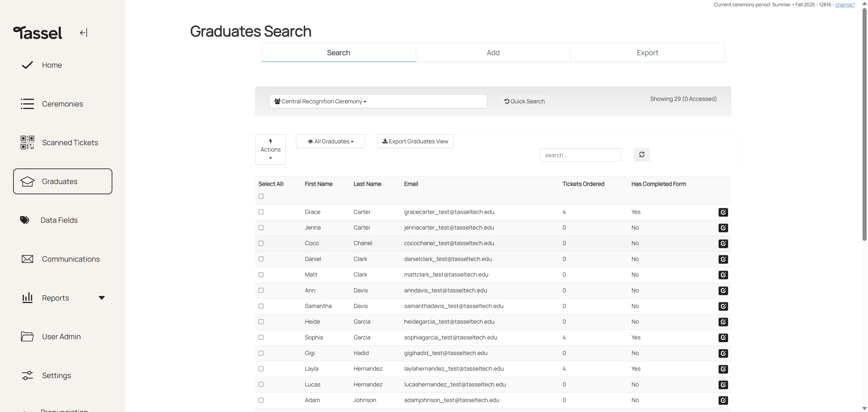This screenshot has height=412, width=868.
Task: Click the Communications envelope icon
Action: pos(27,259)
